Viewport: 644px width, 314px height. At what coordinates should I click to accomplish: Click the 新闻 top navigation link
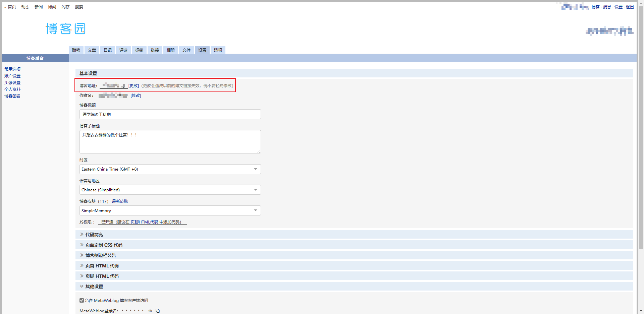point(39,7)
